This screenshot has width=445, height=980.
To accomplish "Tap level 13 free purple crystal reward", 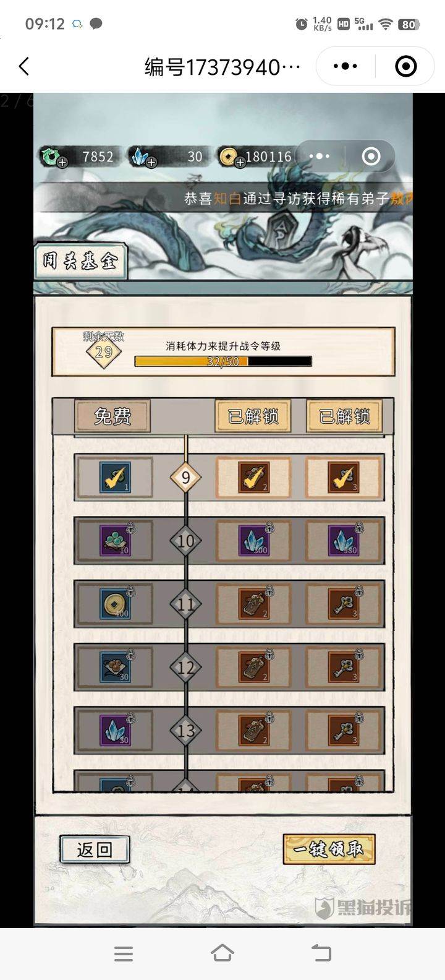I will click(116, 730).
